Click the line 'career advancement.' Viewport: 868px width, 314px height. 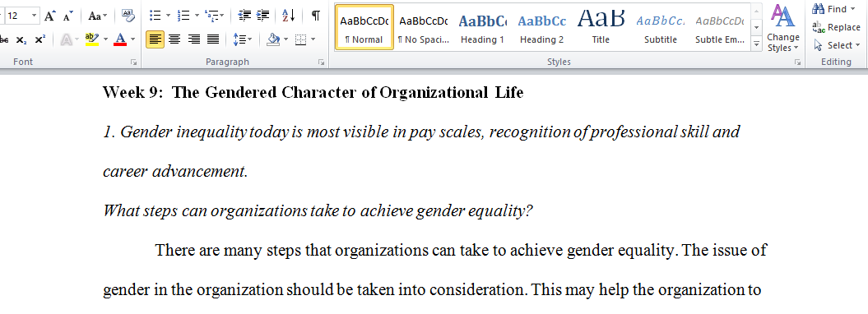[175, 172]
